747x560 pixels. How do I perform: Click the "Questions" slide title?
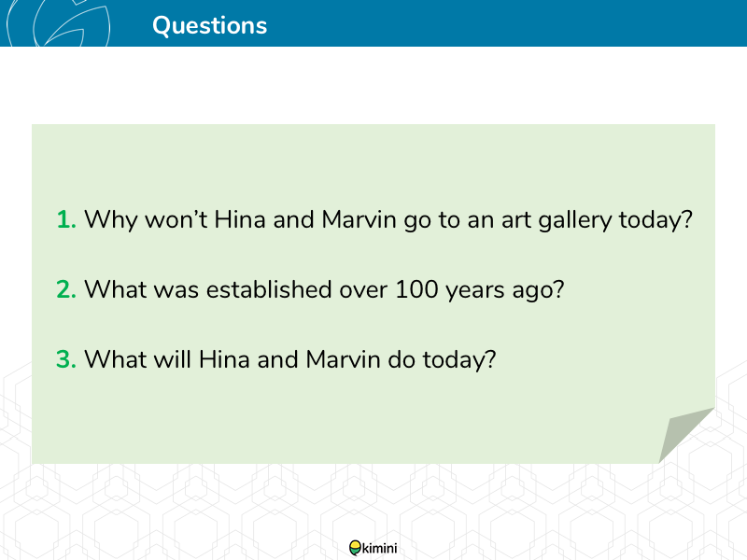pos(209,25)
